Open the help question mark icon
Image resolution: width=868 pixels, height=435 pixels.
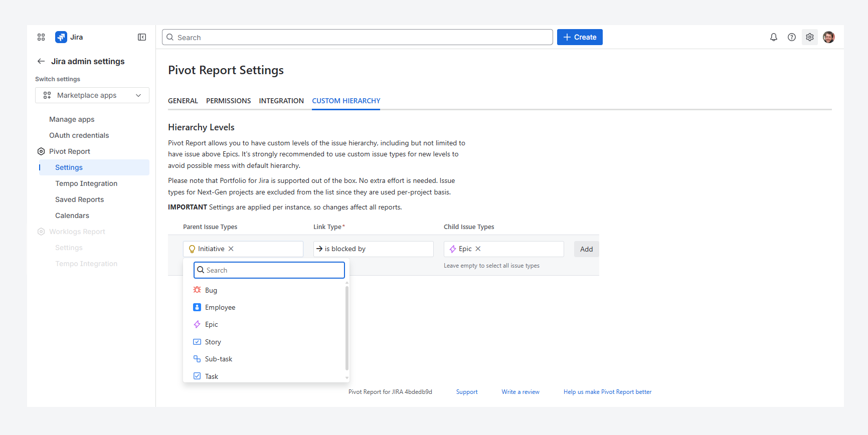pos(792,37)
